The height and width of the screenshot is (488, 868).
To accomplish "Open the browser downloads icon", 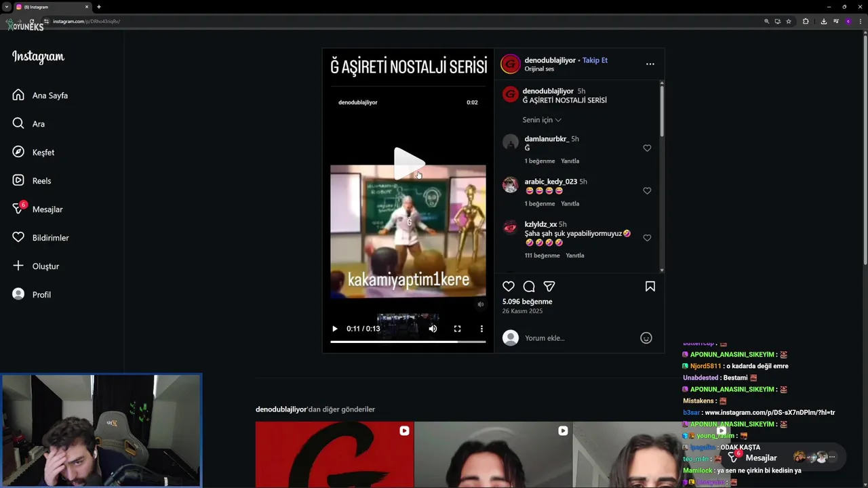I will [x=823, y=22].
